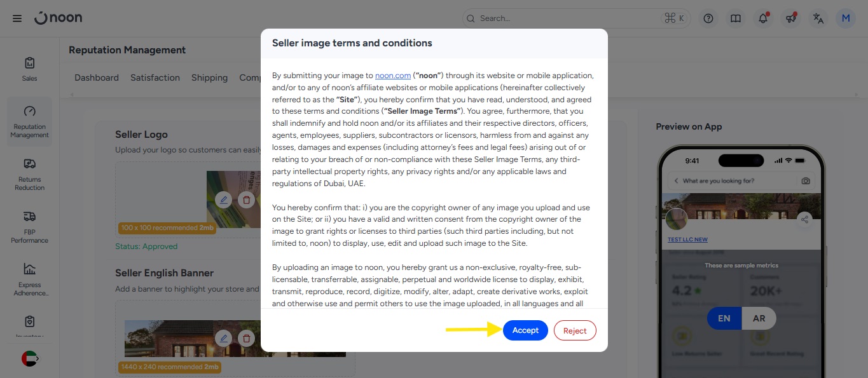Open notifications bell
Screen dimensions: 868x378
tap(763, 18)
